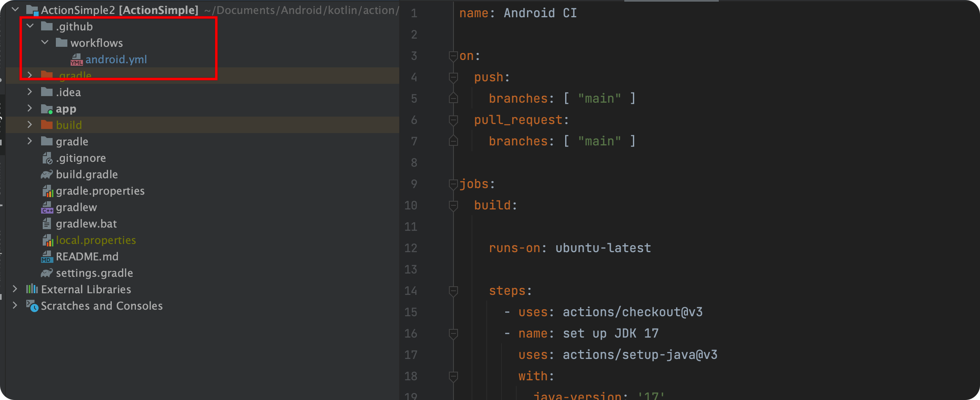This screenshot has width=980, height=400.
Task: Click the README.md markdown icon
Action: pyautogui.click(x=47, y=257)
